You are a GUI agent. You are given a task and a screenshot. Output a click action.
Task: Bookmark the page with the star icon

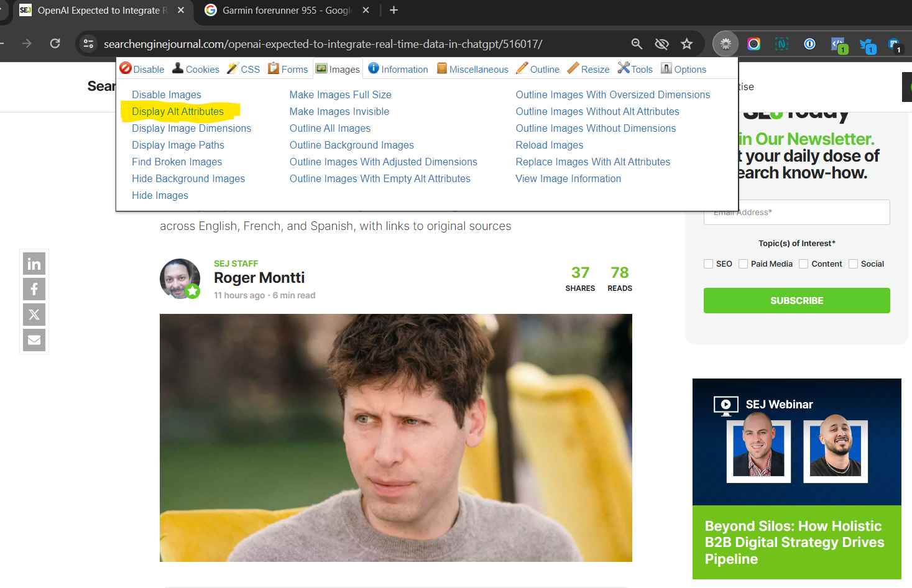click(686, 44)
